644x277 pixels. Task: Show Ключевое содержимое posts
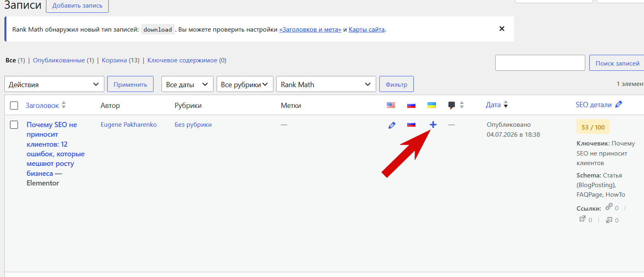182,60
